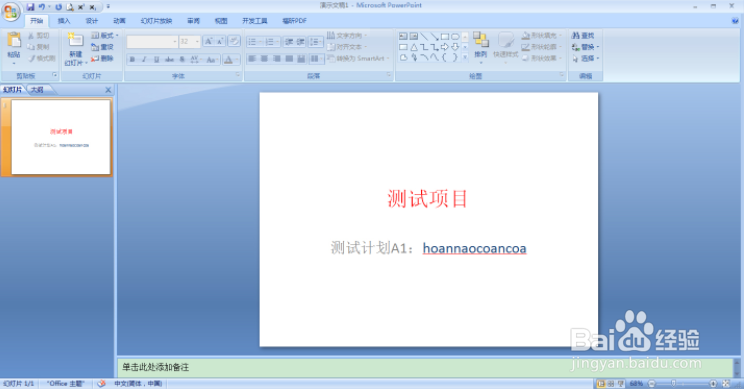This screenshot has height=389, width=744.
Task: Open the 幻灯片放映 ribbon tab
Action: 156,21
